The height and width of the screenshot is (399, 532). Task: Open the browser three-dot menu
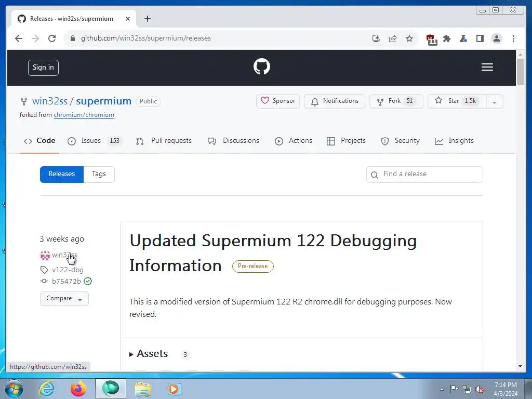[513, 38]
